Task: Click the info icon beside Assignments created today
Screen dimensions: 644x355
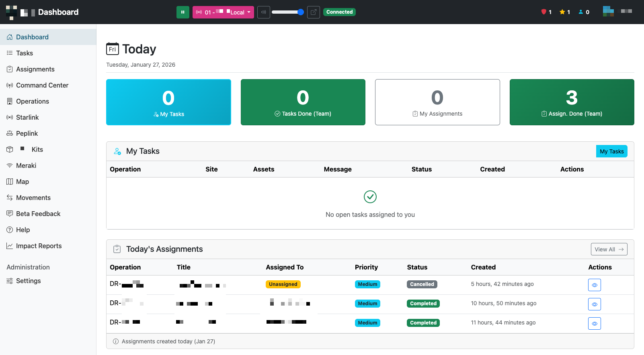Action: click(116, 341)
